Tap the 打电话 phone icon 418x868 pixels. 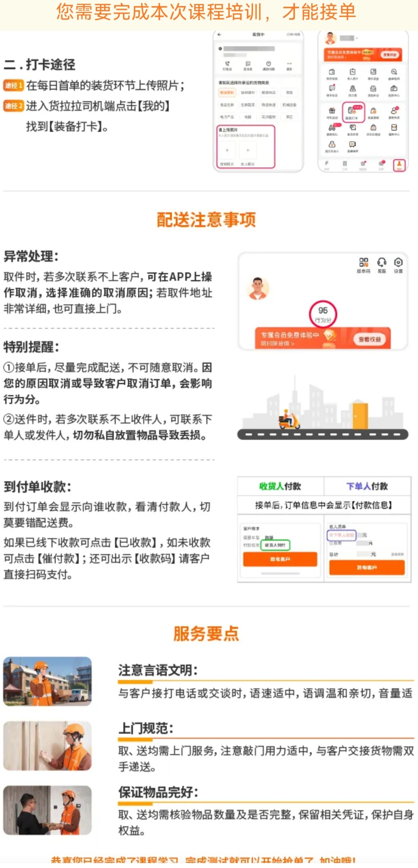click(227, 66)
